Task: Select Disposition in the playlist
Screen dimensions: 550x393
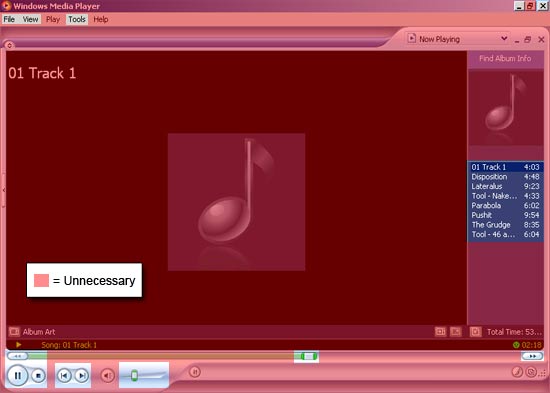Action: coord(505,176)
